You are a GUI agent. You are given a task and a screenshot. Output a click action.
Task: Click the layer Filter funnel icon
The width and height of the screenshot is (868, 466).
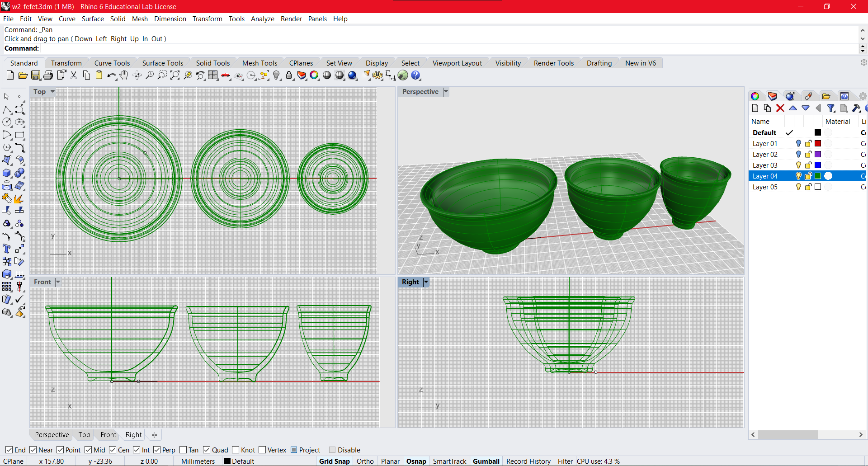coord(831,108)
